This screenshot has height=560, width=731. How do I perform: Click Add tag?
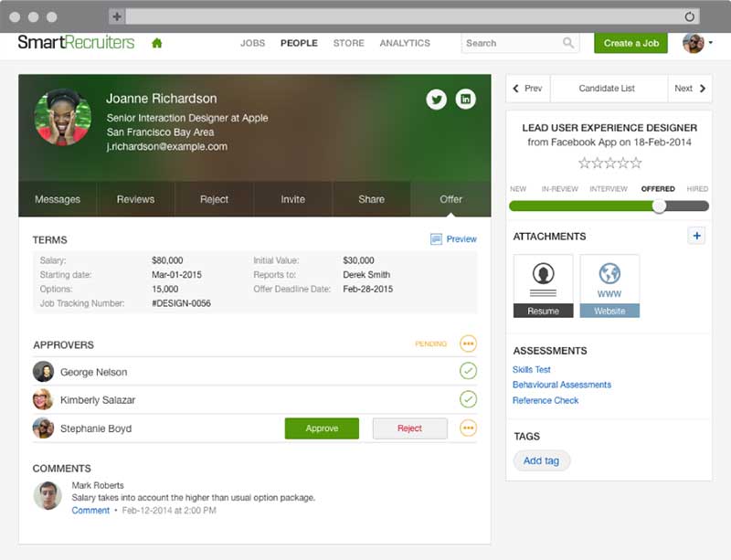coord(541,460)
